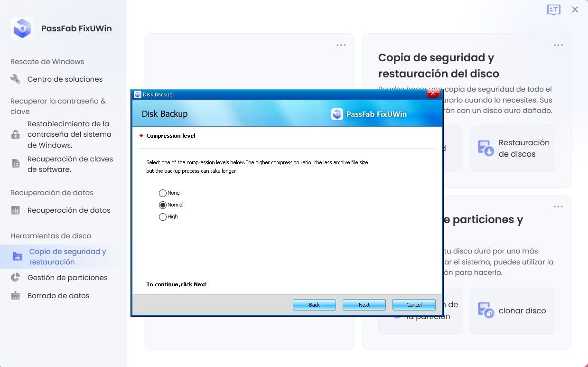Viewport: 588px width, 367px height.
Task: Select the Centro de soluciones wrench icon
Action: click(15, 79)
